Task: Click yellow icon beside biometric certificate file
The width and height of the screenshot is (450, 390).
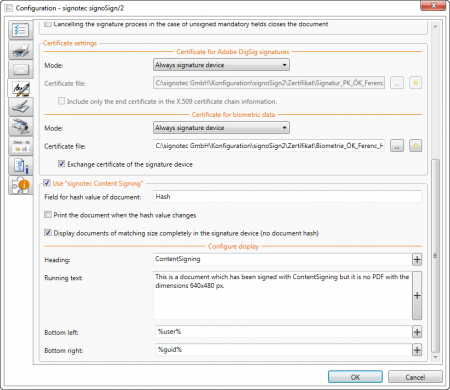Action: click(415, 146)
